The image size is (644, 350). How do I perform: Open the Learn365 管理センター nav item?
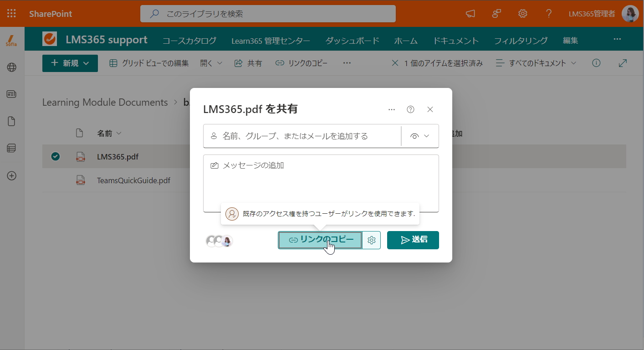tap(271, 41)
